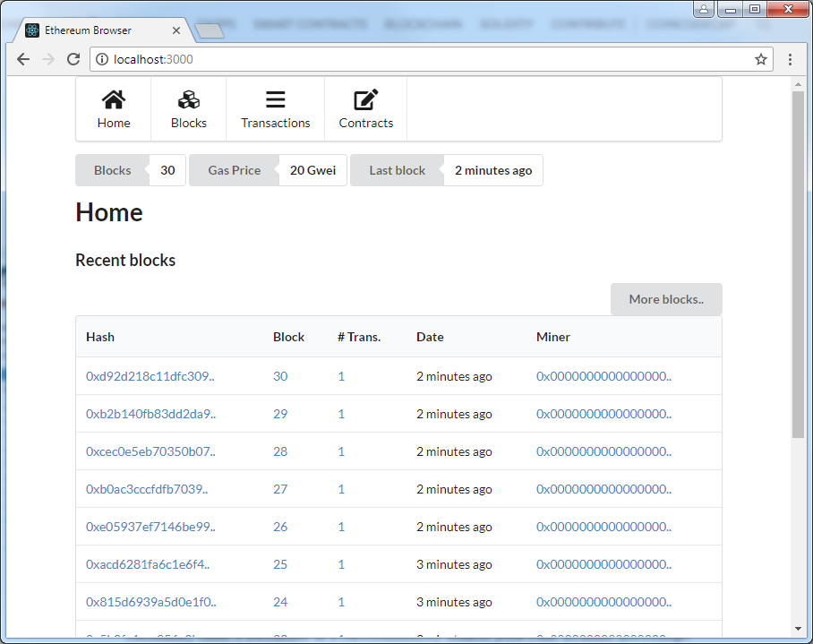Focus the localhost:3000 address bar
This screenshot has height=644, width=813.
tap(432, 59)
